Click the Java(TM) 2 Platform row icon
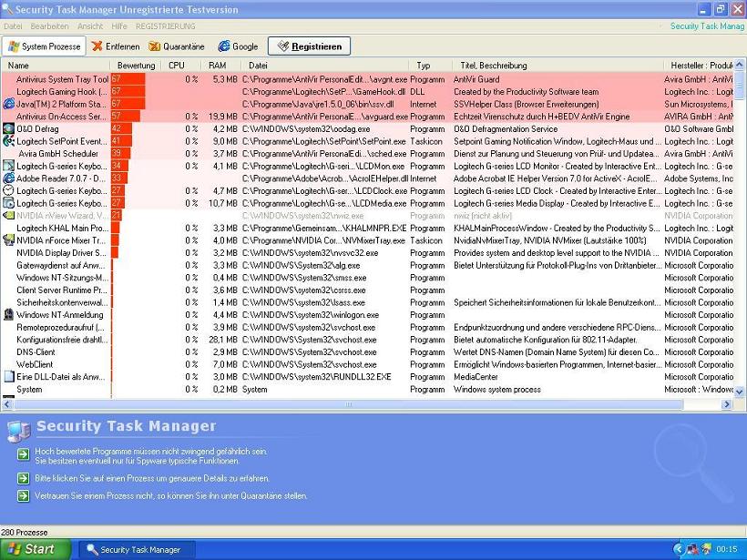The width and height of the screenshot is (747, 560). click(x=8, y=104)
